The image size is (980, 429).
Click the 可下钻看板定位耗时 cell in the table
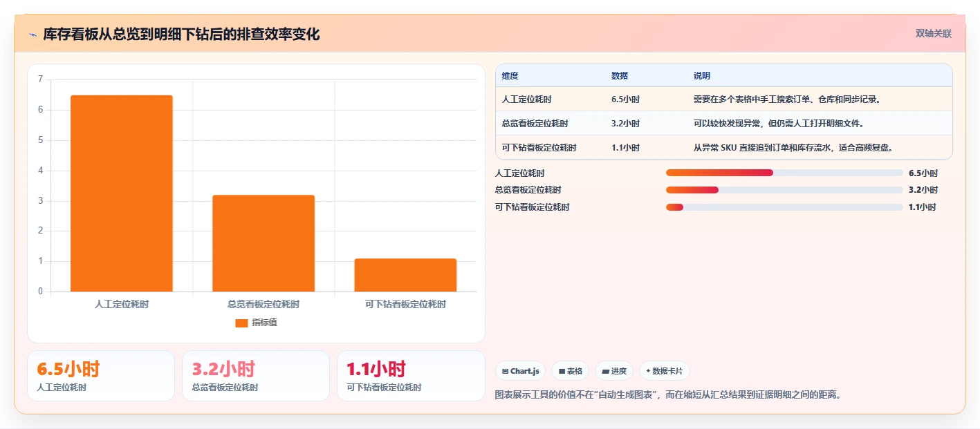pos(539,148)
